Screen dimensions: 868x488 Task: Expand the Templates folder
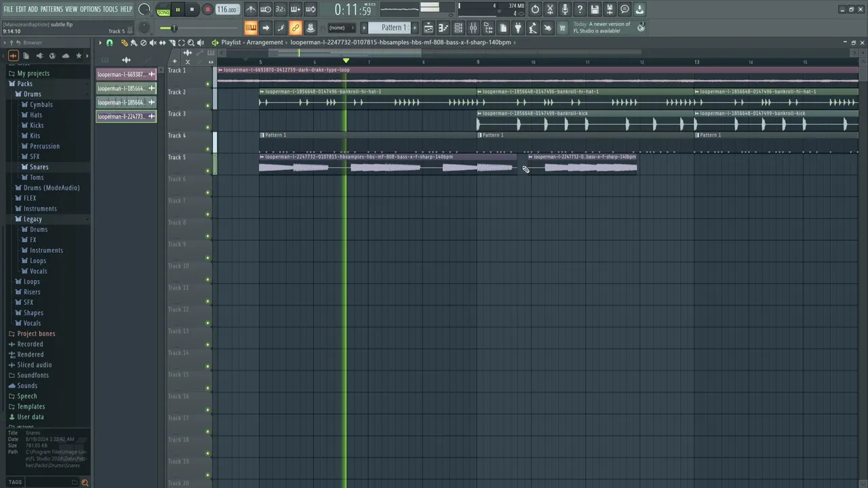tap(31, 407)
